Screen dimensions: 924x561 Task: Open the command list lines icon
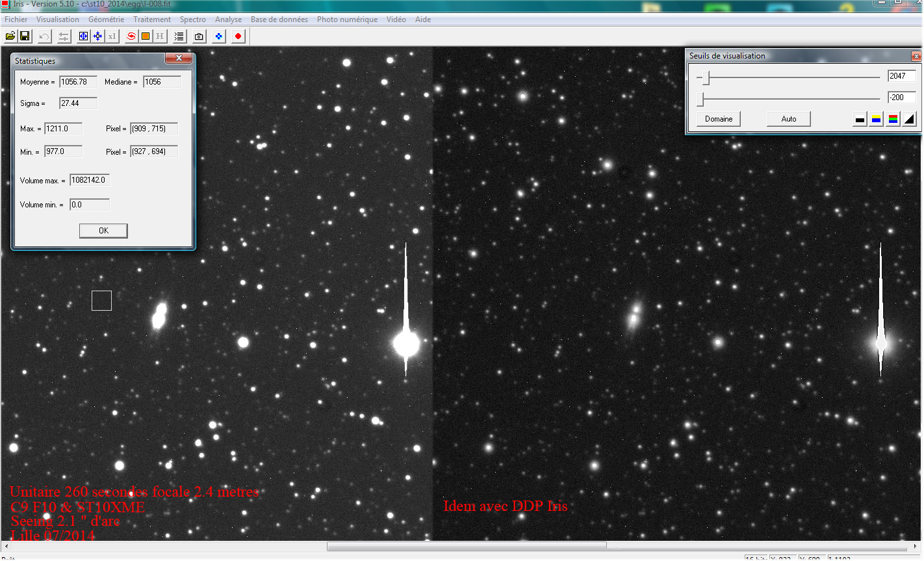(179, 36)
